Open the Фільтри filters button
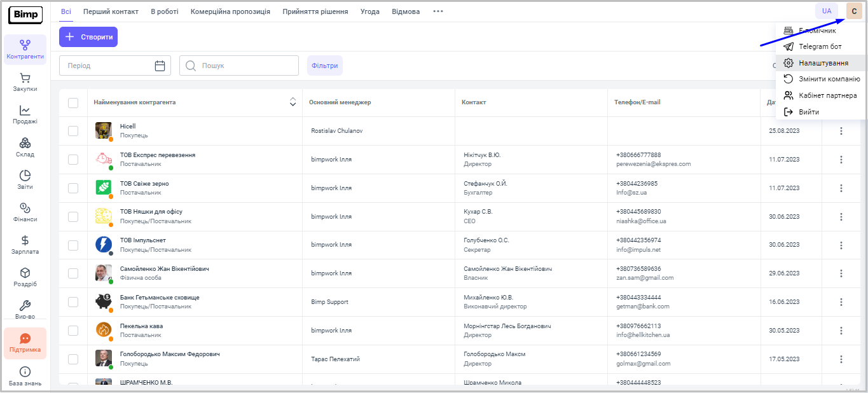This screenshot has height=393, width=868. 325,65
